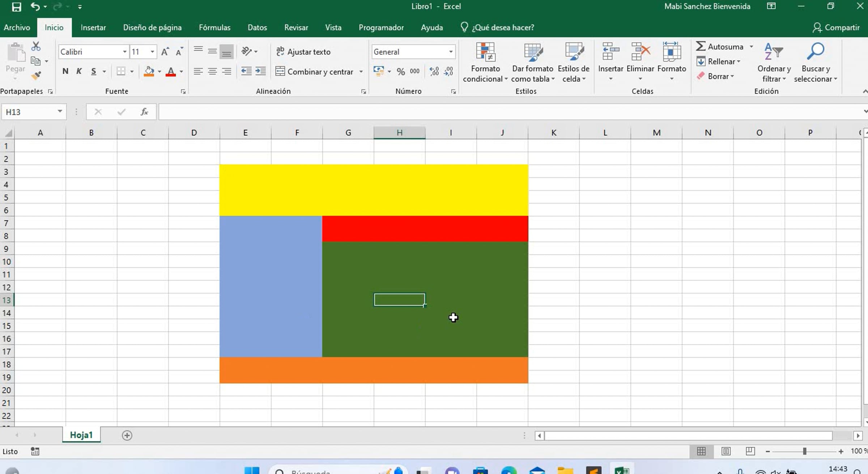Click the Compartir share button
The height and width of the screenshot is (474, 868).
(836, 27)
